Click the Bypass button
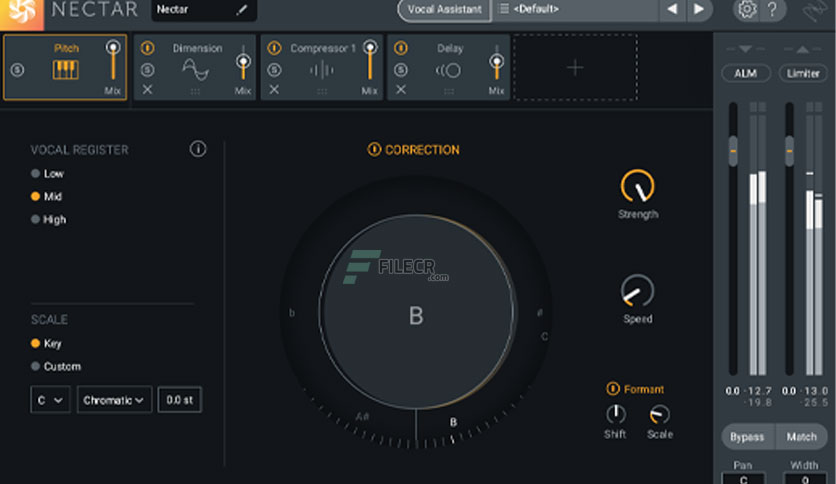Viewport: 836px width, 484px height. point(747,437)
